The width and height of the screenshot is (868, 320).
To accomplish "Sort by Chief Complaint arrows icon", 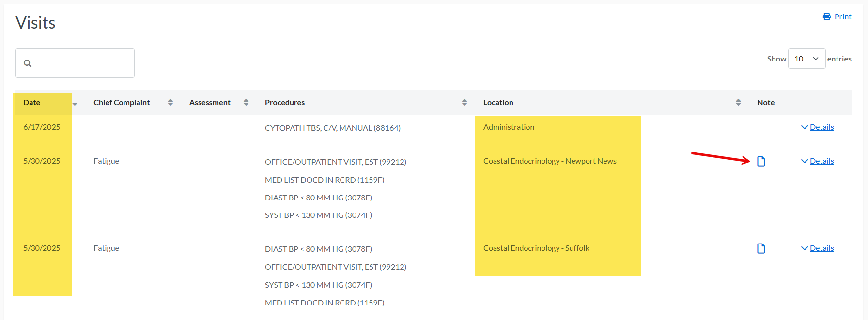I will pyautogui.click(x=170, y=102).
